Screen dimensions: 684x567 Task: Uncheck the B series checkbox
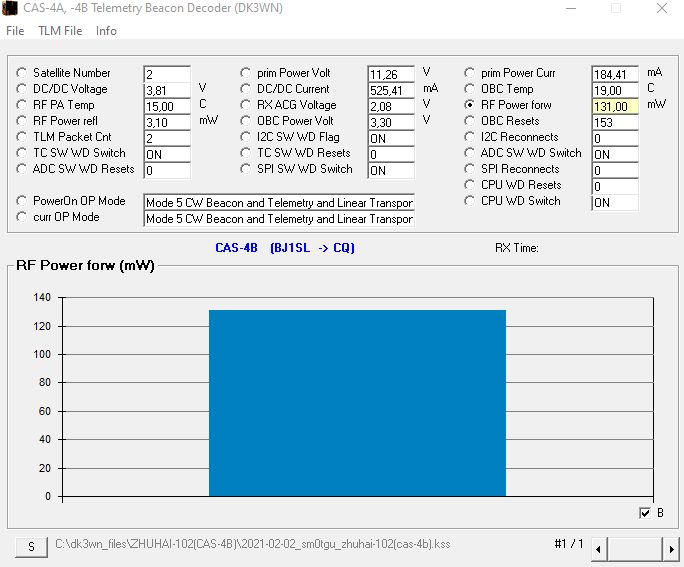point(644,513)
